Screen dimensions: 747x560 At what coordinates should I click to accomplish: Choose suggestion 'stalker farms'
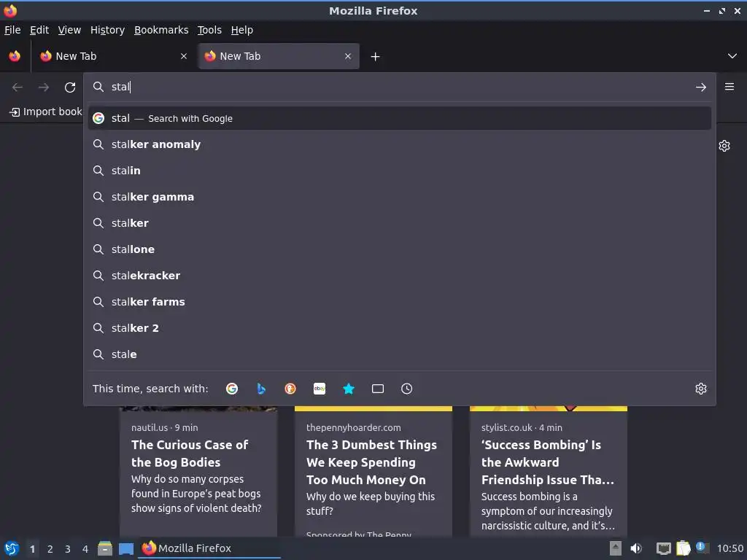tap(400, 301)
